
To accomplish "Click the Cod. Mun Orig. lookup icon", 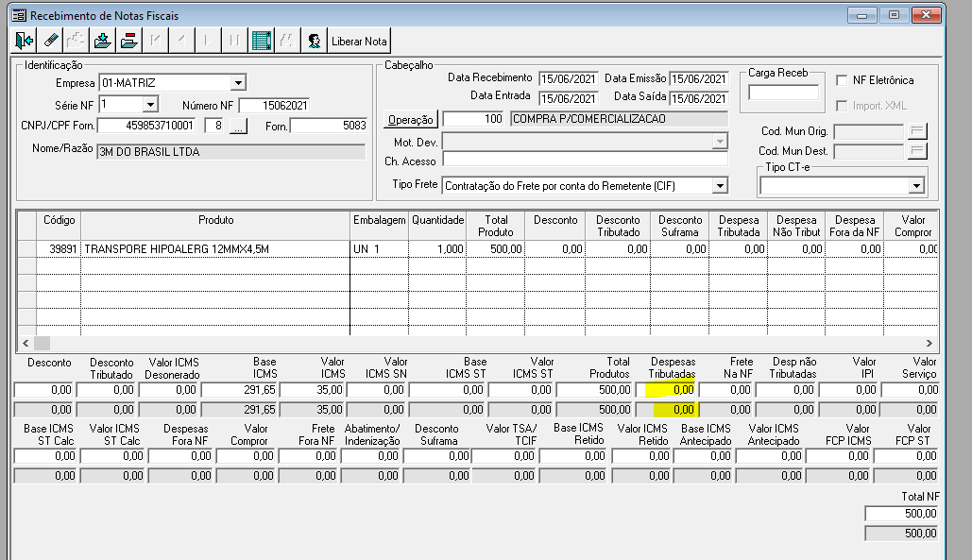I will (917, 131).
